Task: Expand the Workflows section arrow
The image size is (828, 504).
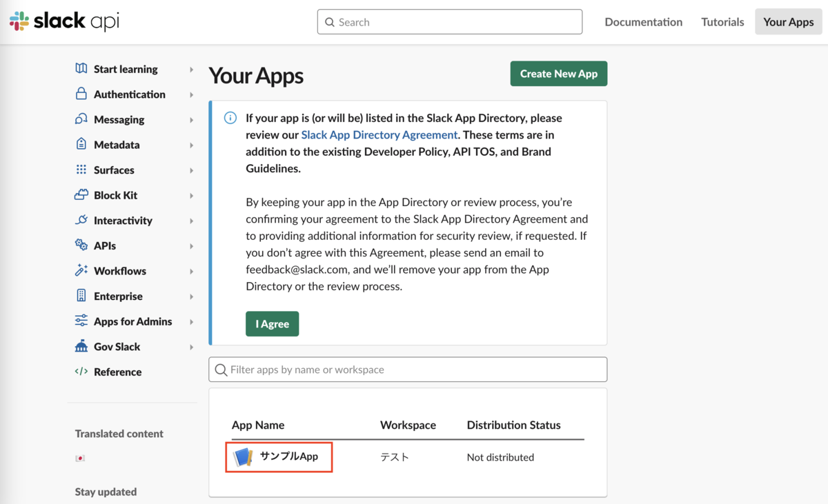Action: tap(192, 272)
